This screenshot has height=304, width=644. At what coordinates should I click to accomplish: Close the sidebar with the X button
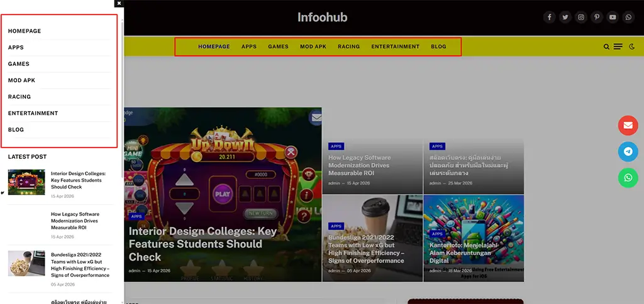[x=119, y=3]
